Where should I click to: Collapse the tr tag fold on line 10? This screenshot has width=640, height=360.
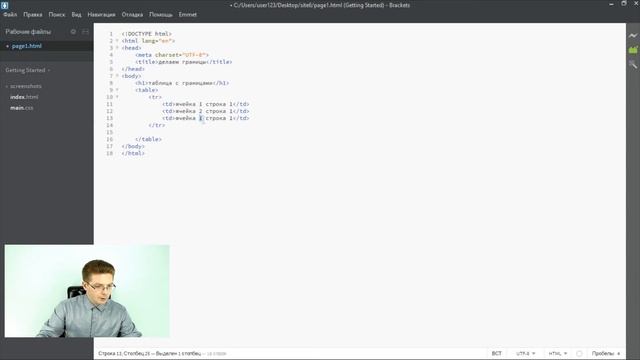coord(117,97)
